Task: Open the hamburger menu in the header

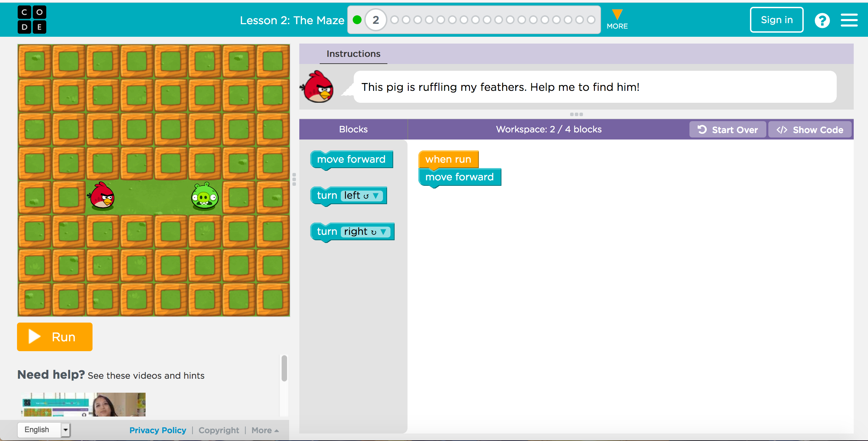Action: click(849, 20)
